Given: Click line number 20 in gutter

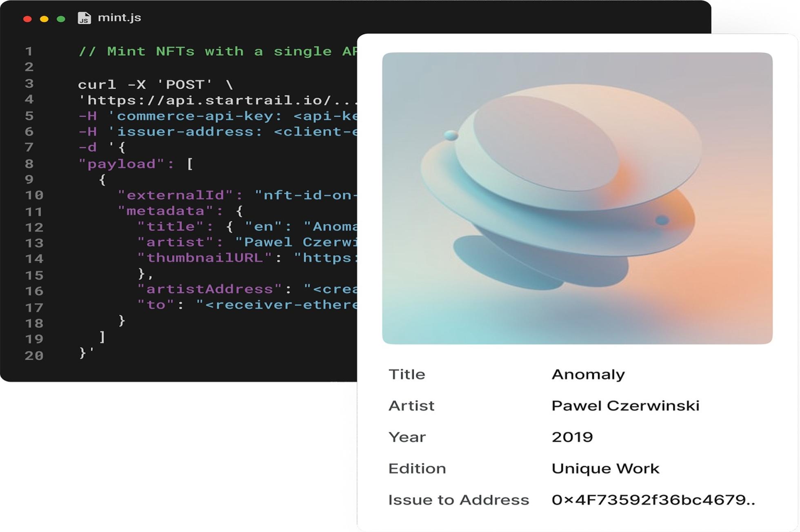Looking at the screenshot, I should [34, 356].
